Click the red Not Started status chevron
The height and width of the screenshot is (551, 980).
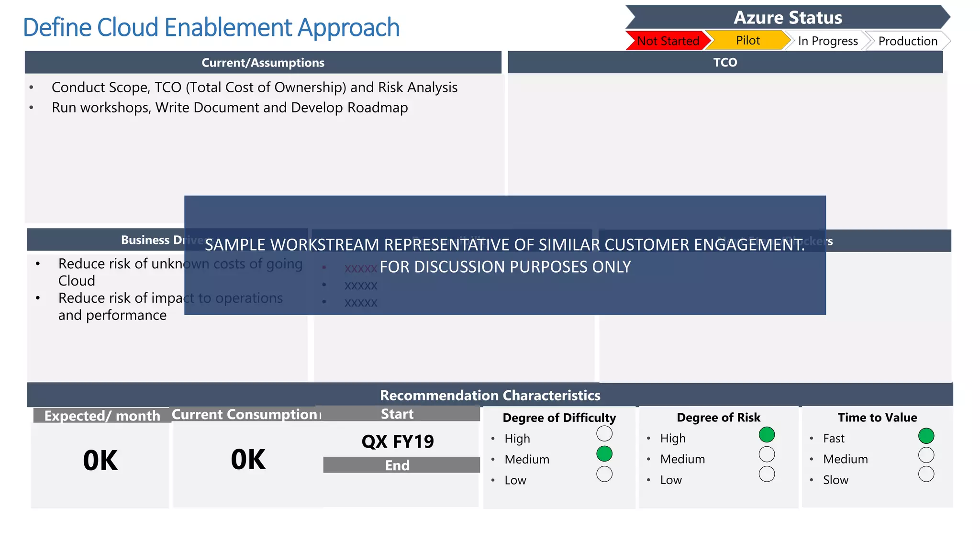[x=668, y=41]
